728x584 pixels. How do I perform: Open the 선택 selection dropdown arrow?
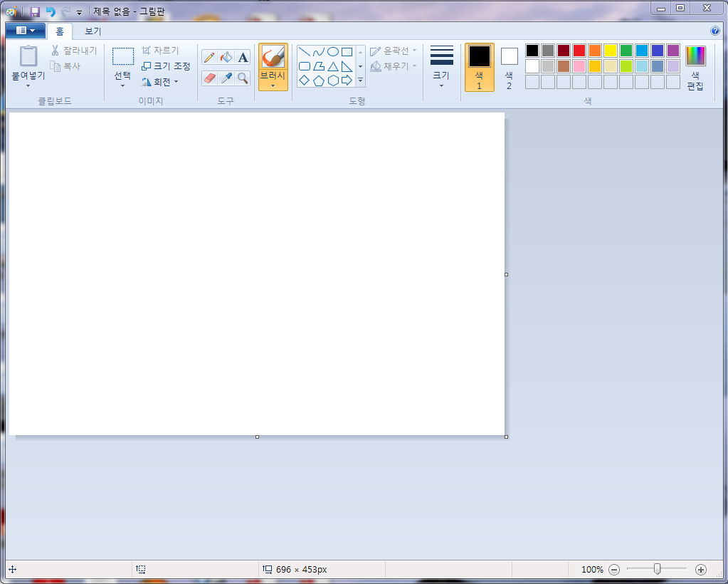click(122, 85)
